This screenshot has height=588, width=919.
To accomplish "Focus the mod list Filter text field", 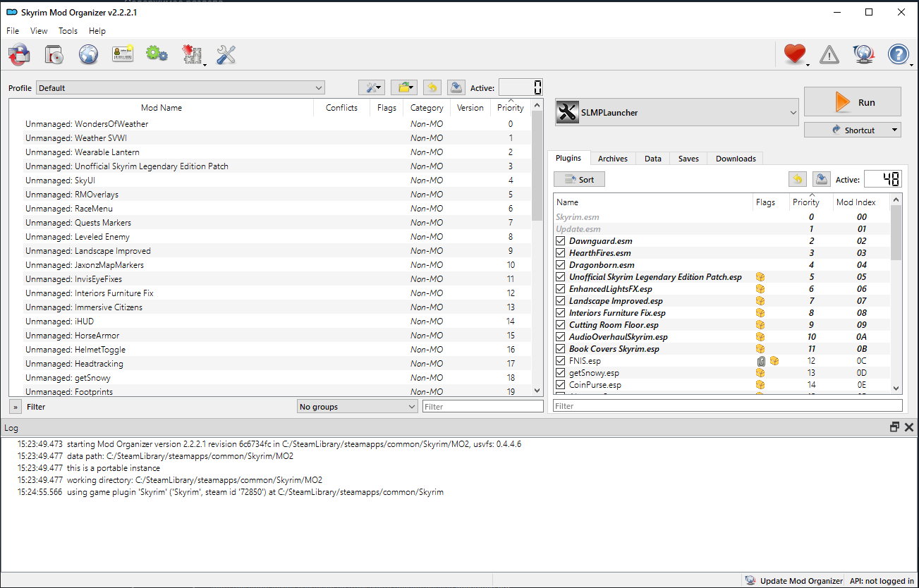I will click(x=483, y=407).
